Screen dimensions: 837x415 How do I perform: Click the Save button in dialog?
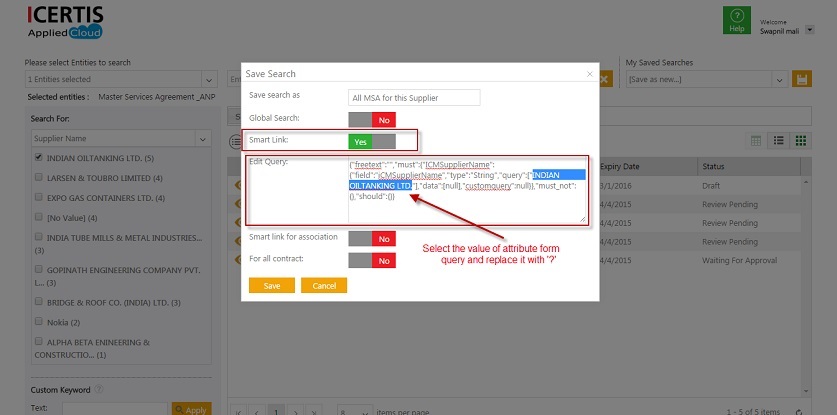pyautogui.click(x=271, y=286)
